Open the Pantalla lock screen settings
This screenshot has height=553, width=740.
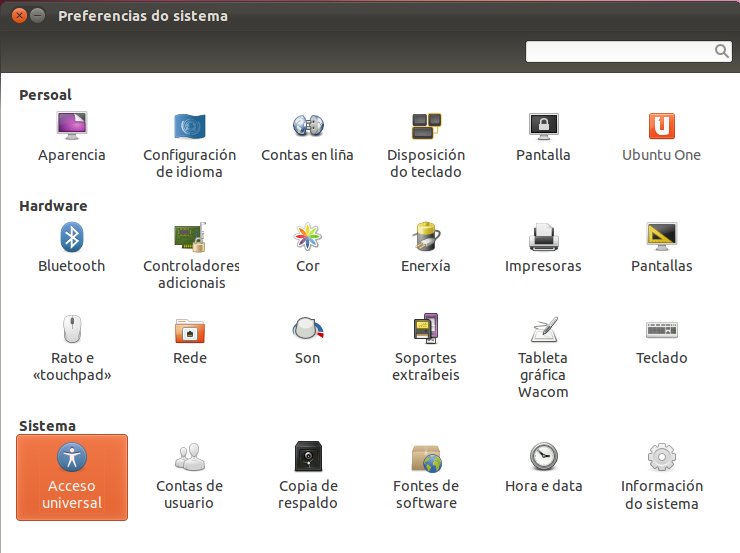point(543,137)
